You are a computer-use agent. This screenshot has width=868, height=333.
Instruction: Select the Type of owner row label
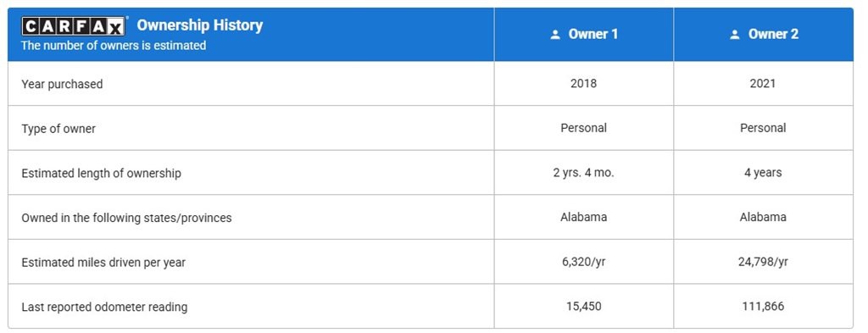[58, 128]
